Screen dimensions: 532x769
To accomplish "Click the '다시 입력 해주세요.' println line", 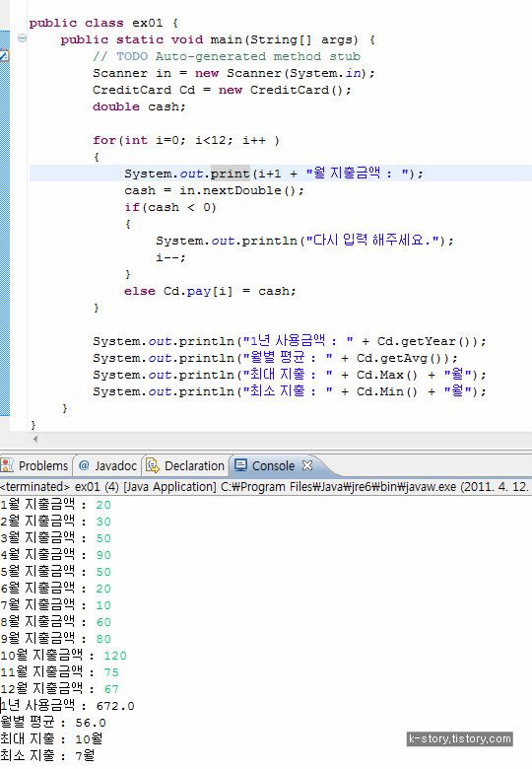I will tap(304, 241).
